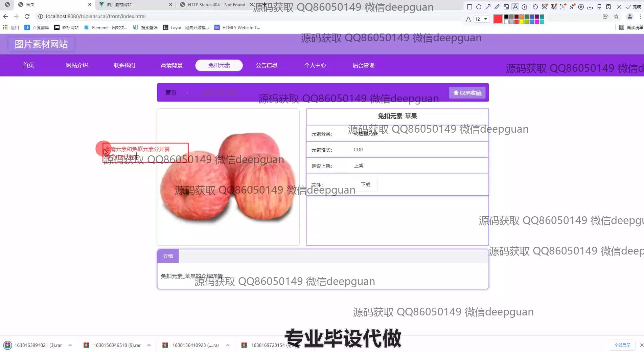Reload the page with refresh icon

click(27, 16)
